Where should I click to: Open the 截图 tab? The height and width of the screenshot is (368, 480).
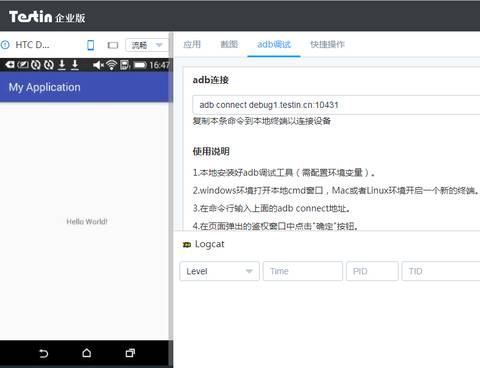click(x=229, y=44)
